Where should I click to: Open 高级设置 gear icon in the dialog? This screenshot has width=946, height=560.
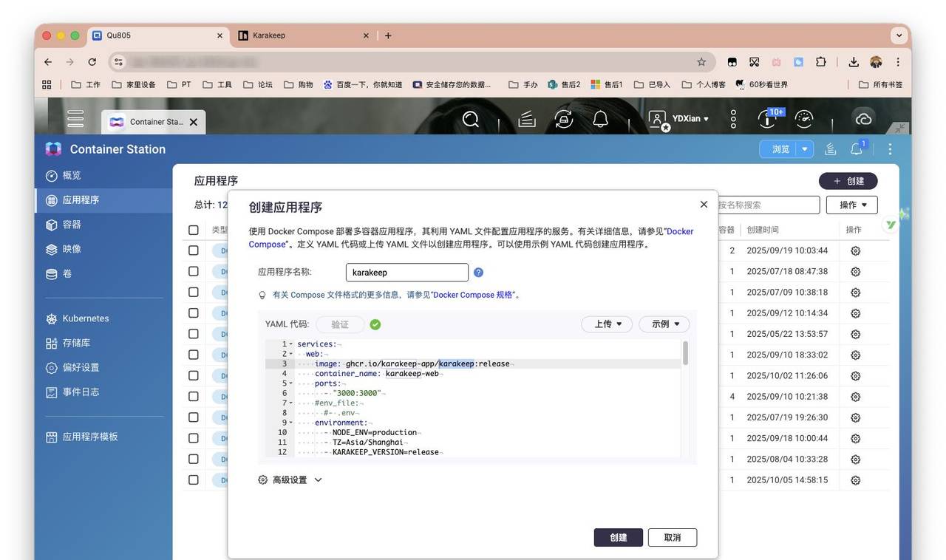coord(262,479)
